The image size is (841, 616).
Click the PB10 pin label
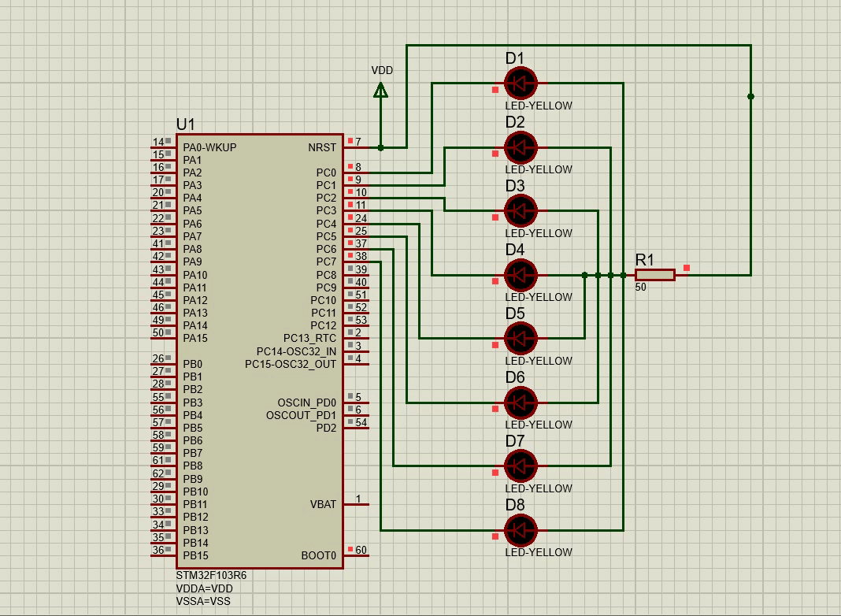(x=196, y=492)
